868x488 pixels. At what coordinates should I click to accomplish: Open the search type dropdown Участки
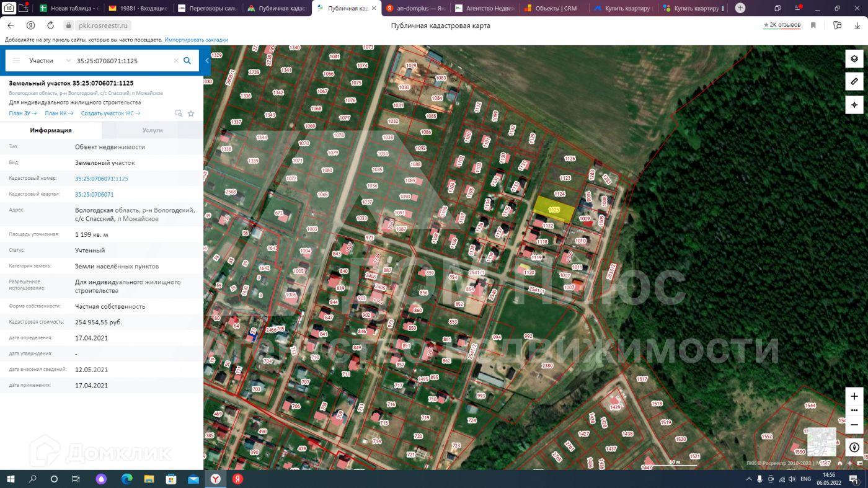(x=50, y=61)
